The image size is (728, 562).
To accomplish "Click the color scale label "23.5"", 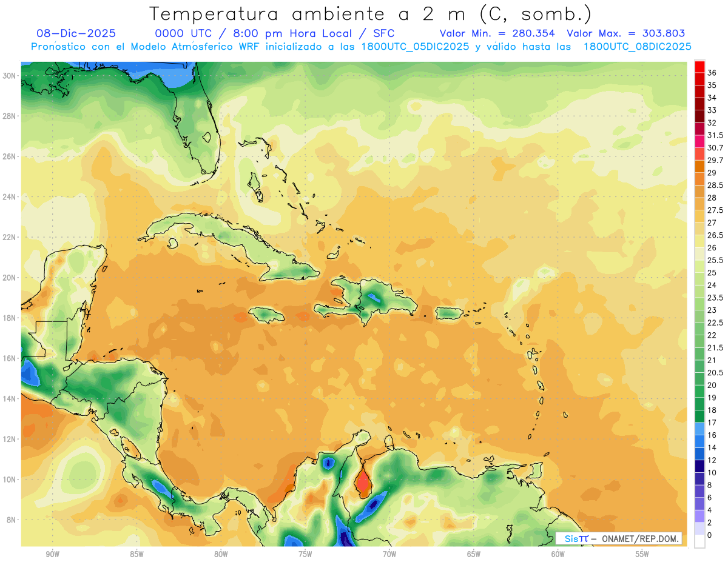I will pyautogui.click(x=715, y=298).
